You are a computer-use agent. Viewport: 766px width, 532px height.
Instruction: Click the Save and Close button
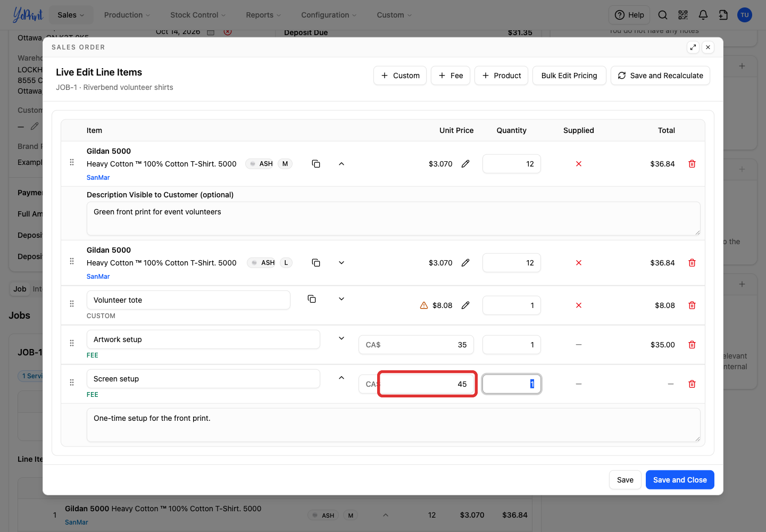click(x=680, y=480)
